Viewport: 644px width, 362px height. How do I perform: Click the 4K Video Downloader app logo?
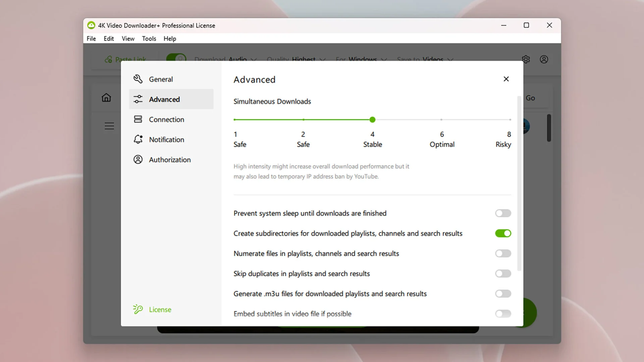[91, 25]
